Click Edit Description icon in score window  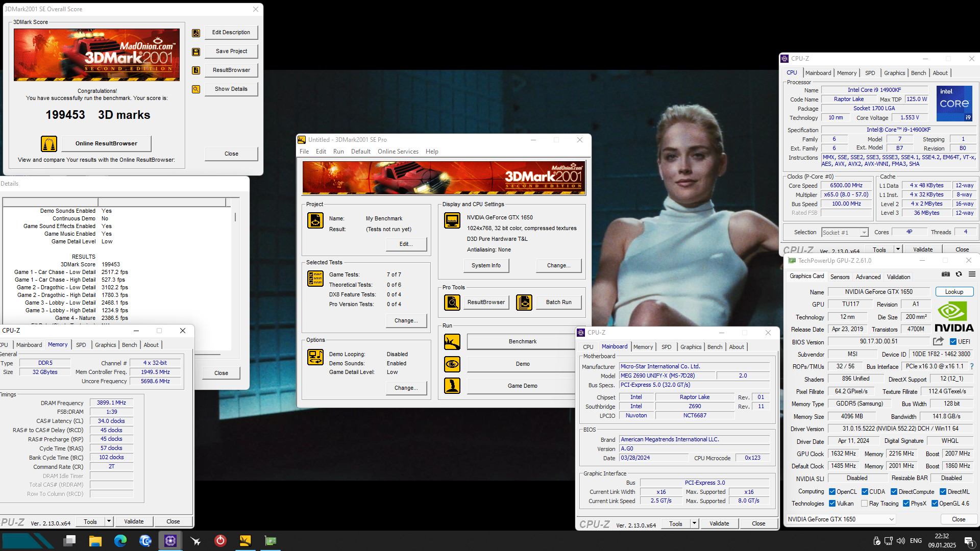pos(196,33)
